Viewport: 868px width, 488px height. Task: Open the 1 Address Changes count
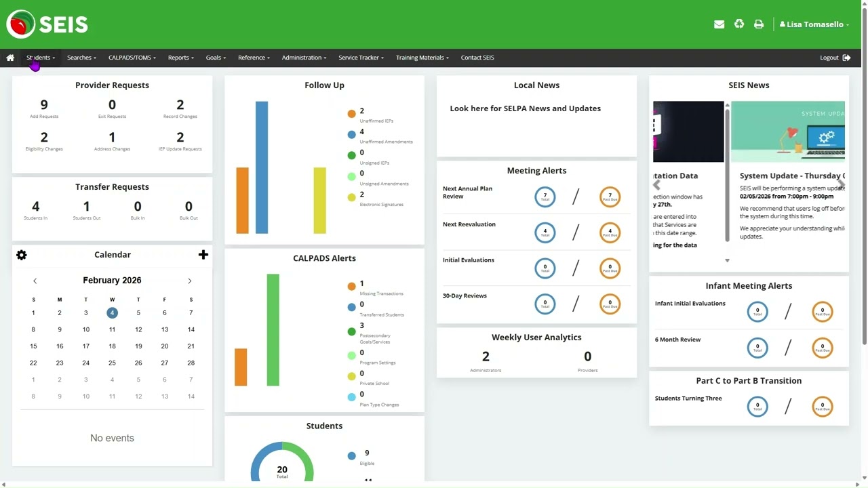(112, 138)
